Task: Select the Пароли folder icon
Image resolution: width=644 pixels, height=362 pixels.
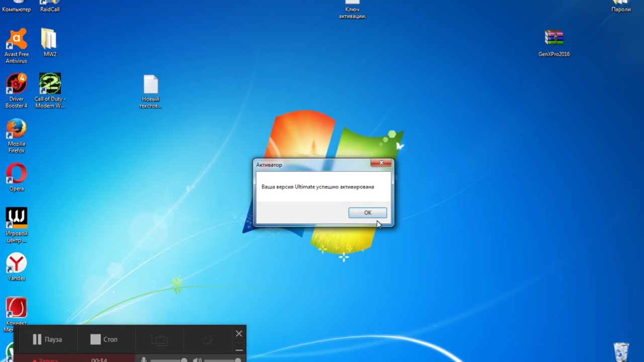Action: coord(621,7)
